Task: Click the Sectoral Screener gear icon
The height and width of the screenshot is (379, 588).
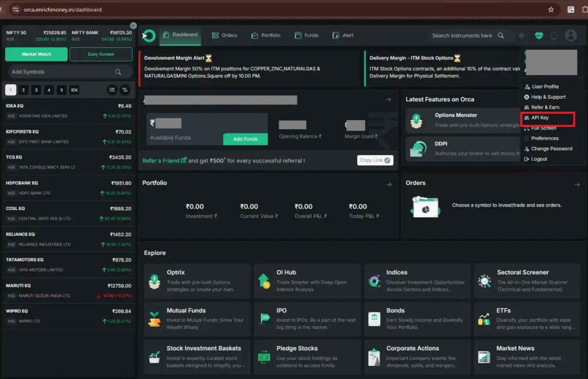Action: [x=485, y=281]
